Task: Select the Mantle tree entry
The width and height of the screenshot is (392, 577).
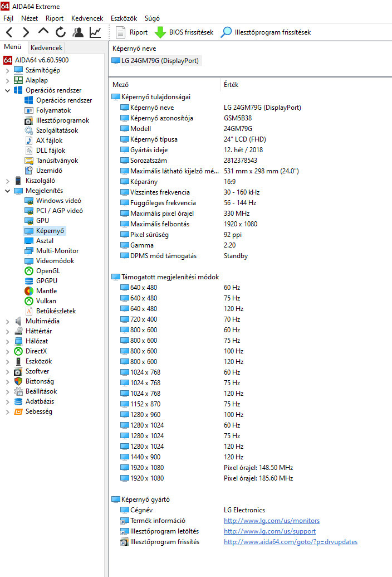Action: (x=41, y=290)
